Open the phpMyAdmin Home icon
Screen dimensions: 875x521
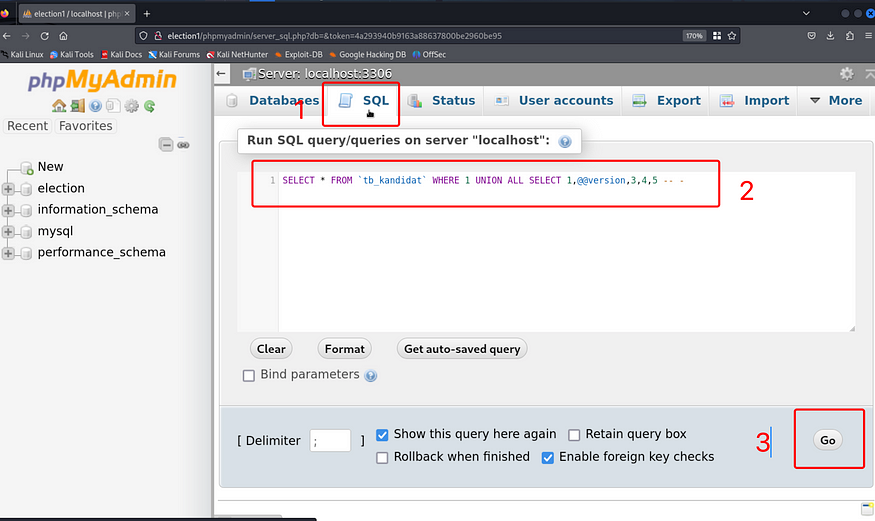pos(59,105)
